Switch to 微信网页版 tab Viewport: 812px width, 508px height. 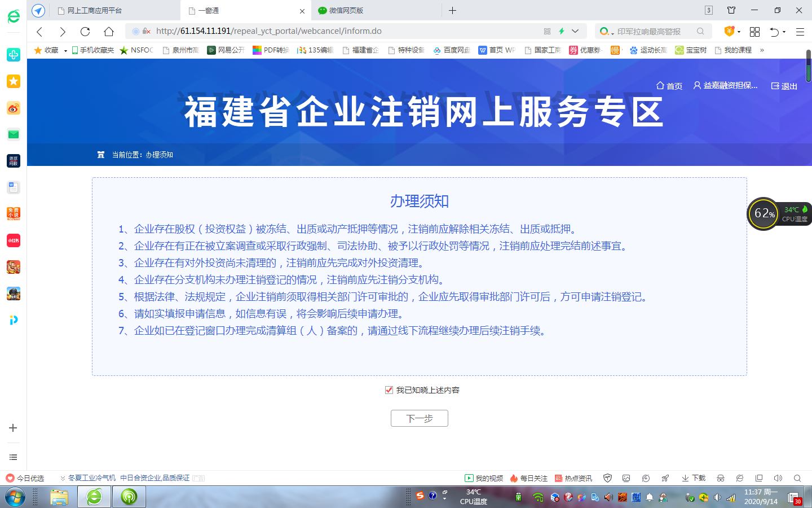(346, 10)
